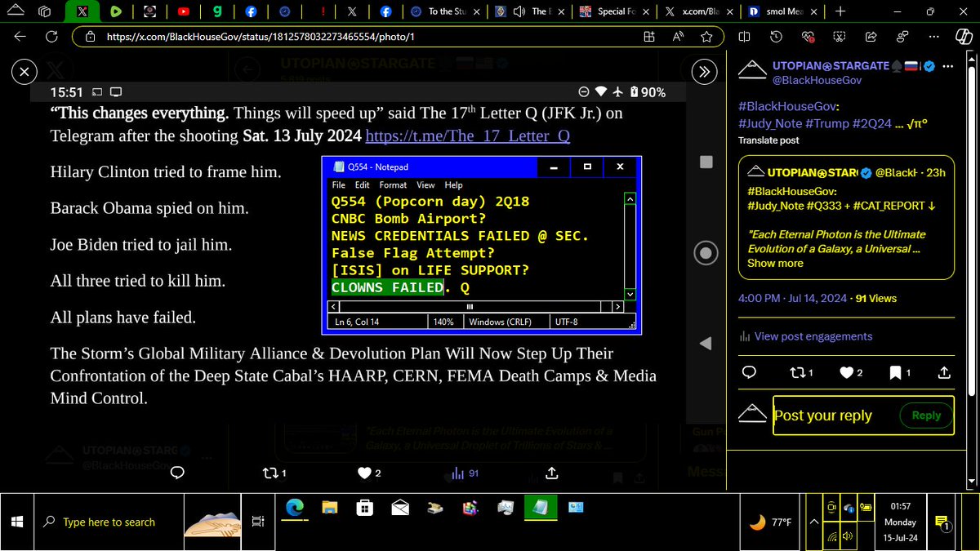Click the green Reply button

(926, 415)
